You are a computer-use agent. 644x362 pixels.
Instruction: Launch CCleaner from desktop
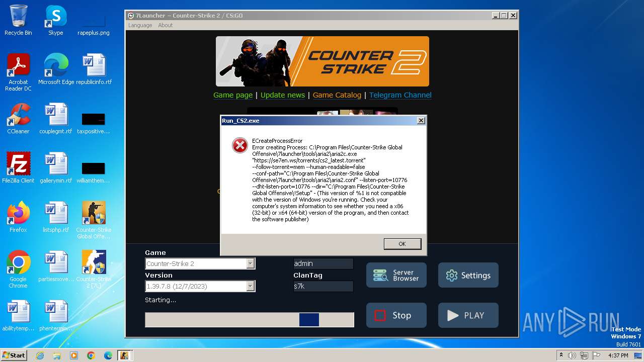pyautogui.click(x=18, y=118)
